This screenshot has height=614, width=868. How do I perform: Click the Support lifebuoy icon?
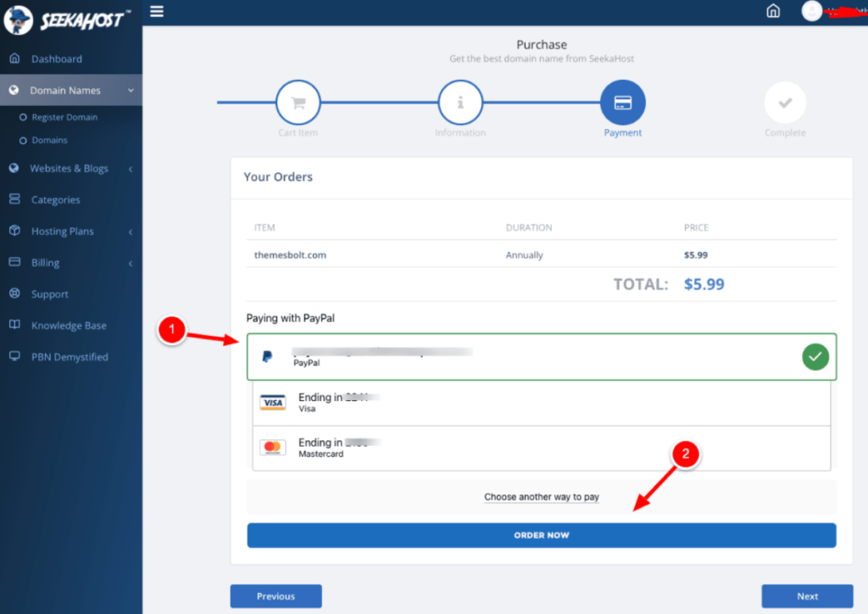(15, 293)
